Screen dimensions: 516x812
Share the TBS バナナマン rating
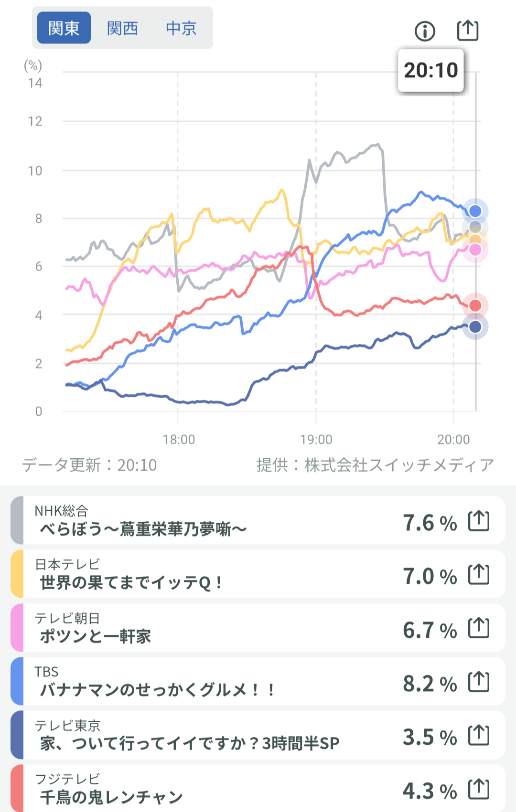[x=479, y=682]
